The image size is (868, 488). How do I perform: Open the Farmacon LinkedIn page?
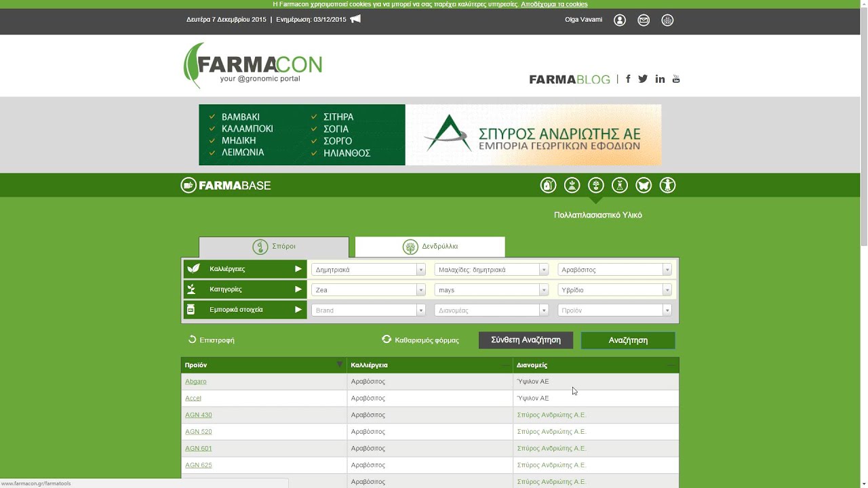pos(660,79)
